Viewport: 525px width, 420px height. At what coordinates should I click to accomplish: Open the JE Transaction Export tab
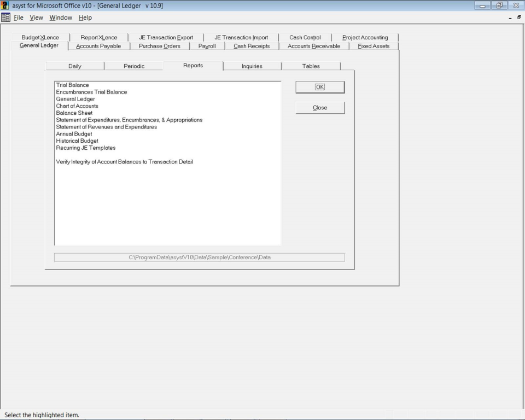tap(166, 38)
